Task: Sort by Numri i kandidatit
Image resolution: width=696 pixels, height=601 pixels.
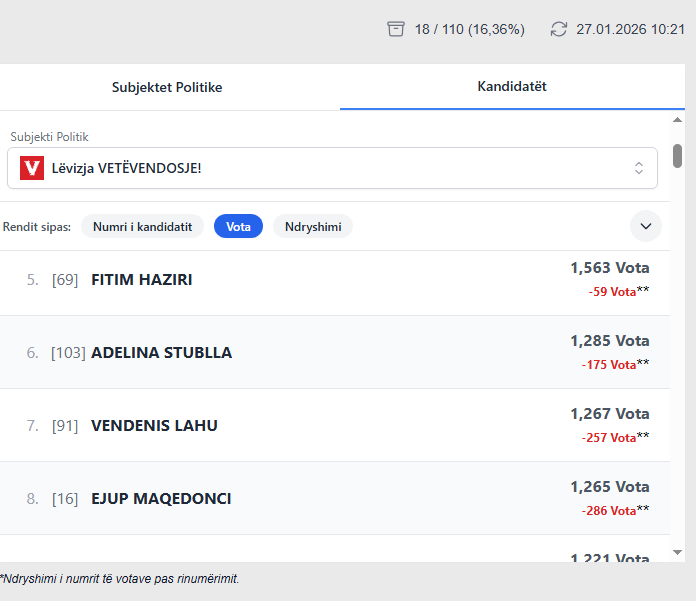Action: tap(142, 227)
